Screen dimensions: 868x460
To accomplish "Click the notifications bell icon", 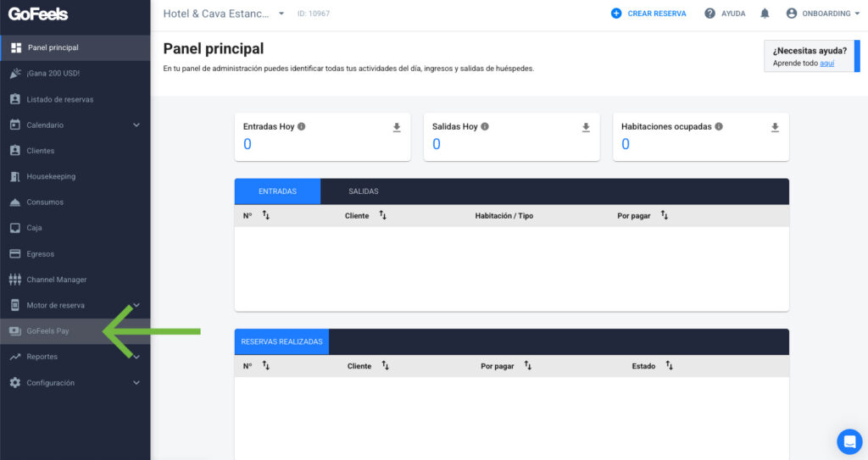I will (x=765, y=14).
